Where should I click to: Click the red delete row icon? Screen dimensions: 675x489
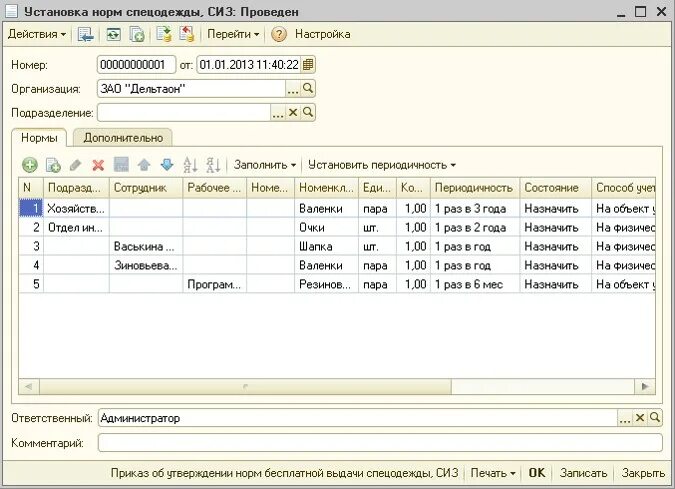[98, 165]
